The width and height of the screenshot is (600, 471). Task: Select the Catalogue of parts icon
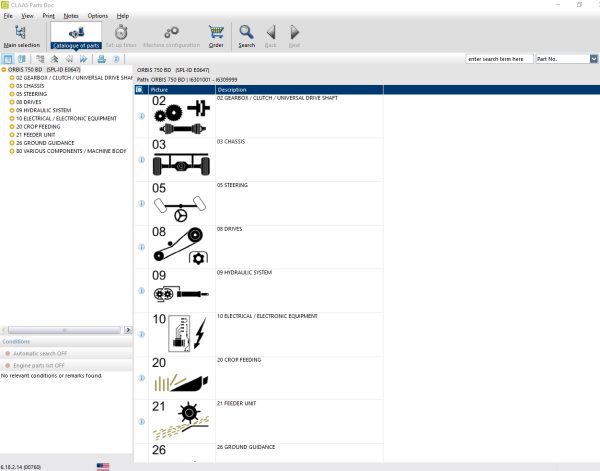coord(76,36)
